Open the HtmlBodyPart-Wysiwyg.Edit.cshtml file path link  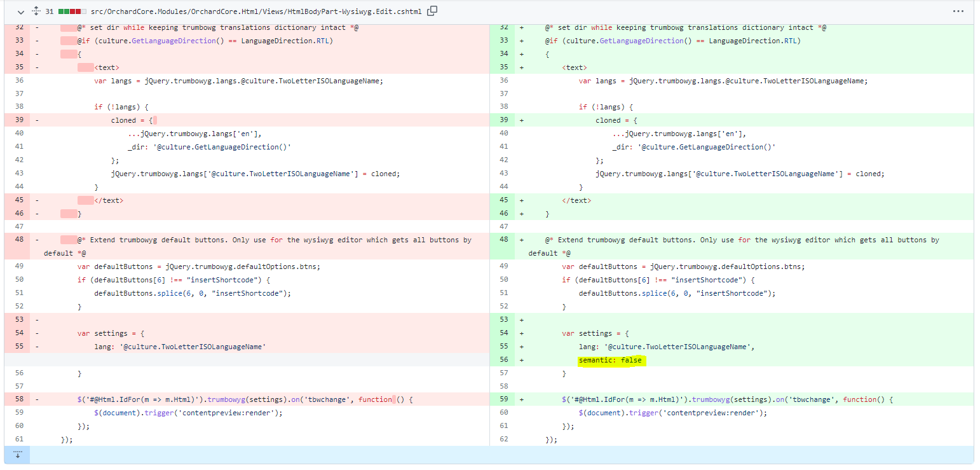click(x=256, y=11)
